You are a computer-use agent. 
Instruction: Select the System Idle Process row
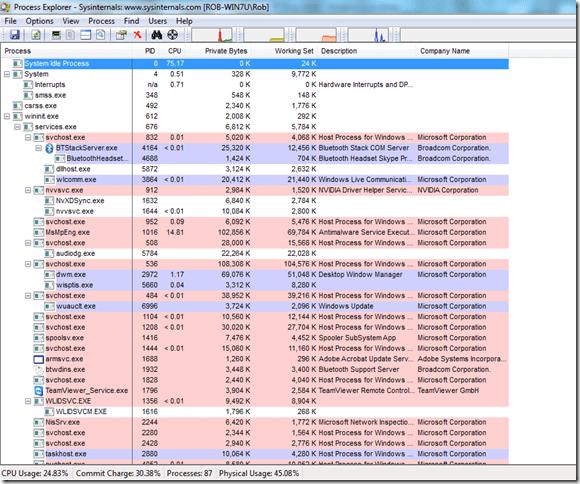(x=255, y=64)
